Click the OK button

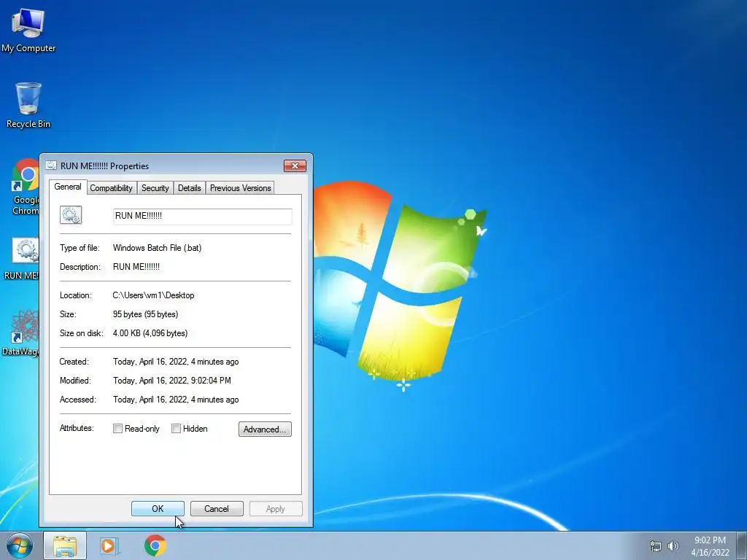158,508
